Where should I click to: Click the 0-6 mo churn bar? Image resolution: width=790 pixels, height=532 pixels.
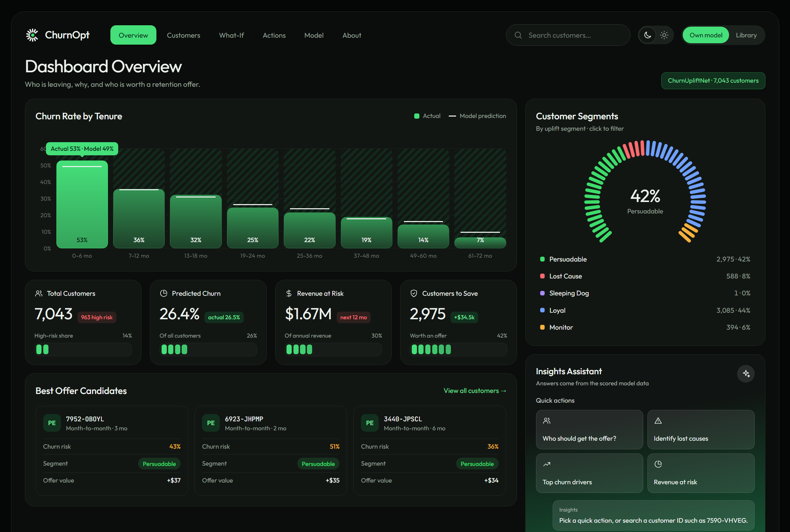coord(82,204)
